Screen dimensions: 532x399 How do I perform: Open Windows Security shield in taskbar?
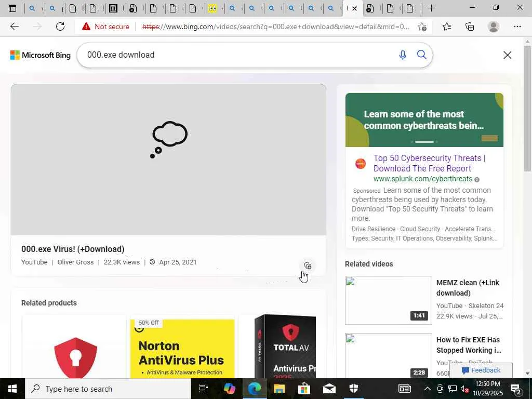tap(354, 389)
